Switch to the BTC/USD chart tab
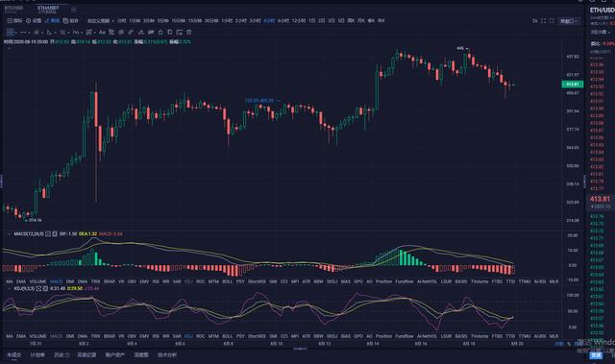 pos(13,9)
